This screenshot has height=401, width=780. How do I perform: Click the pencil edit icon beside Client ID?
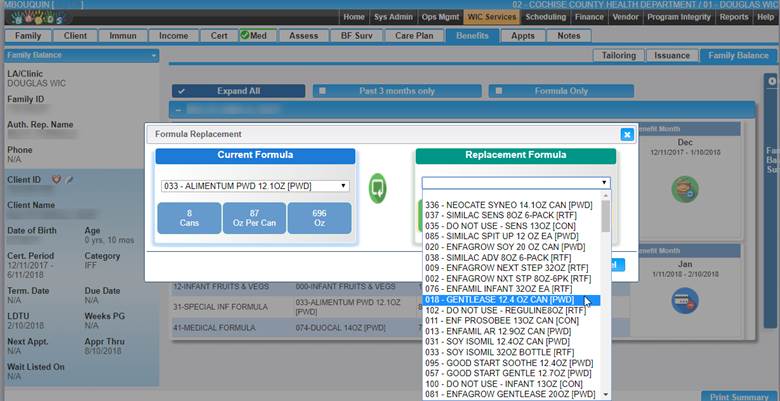coord(70,180)
